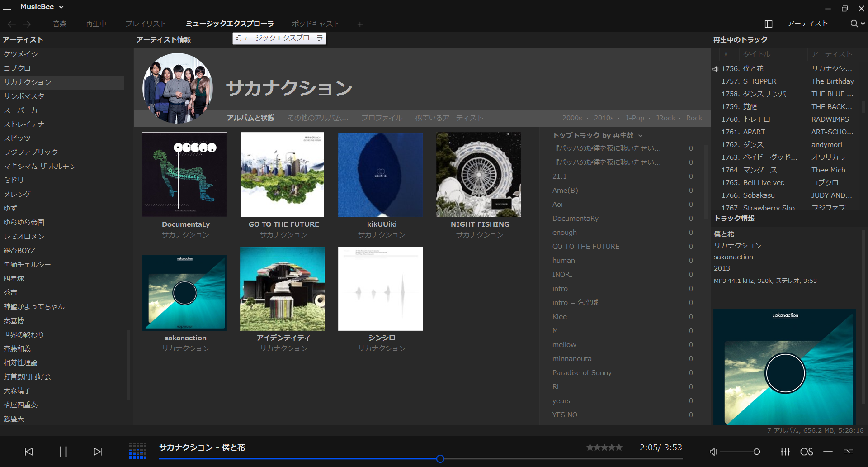
Task: Select artist 相対性理論
Action: coord(62,362)
